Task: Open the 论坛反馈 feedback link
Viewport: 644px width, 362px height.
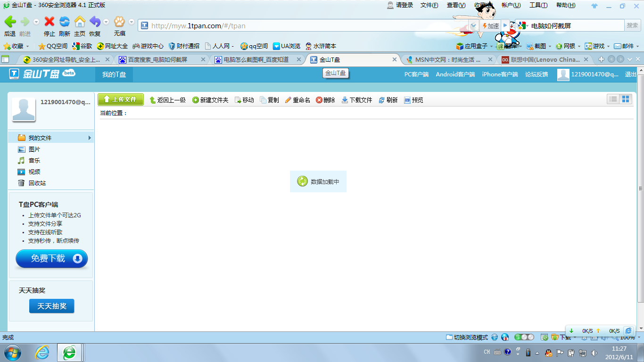Action: pyautogui.click(x=537, y=74)
